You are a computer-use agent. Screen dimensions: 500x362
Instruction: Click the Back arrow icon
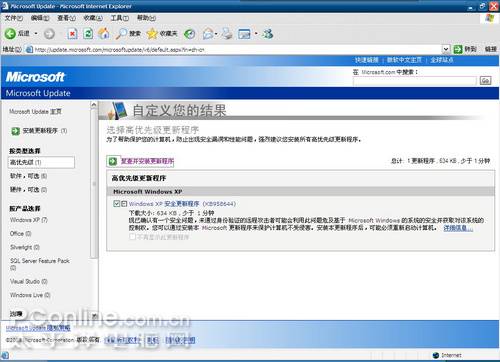point(10,33)
